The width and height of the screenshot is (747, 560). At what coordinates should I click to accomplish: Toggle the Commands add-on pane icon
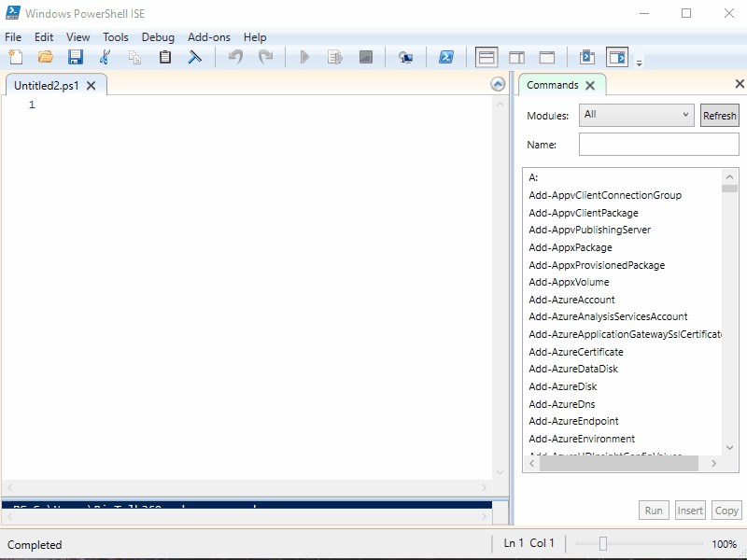[617, 57]
